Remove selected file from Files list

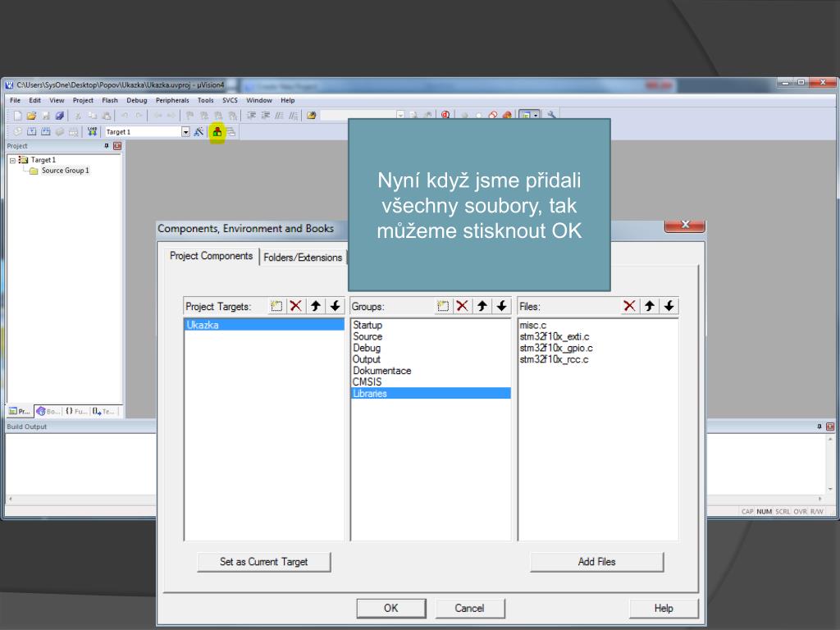pyautogui.click(x=629, y=306)
